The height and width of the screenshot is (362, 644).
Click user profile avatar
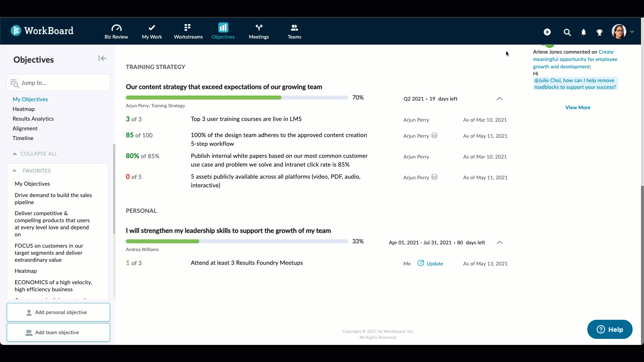coord(619,32)
